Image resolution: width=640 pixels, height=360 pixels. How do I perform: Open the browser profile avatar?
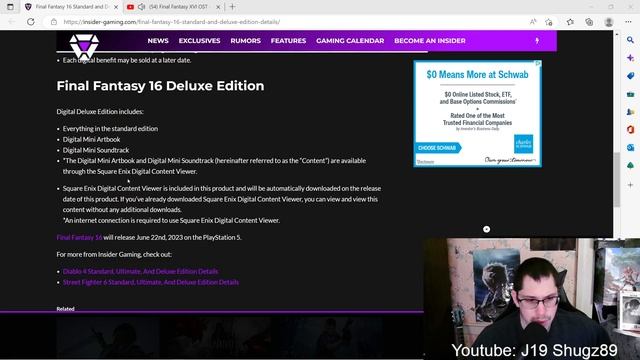[609, 22]
